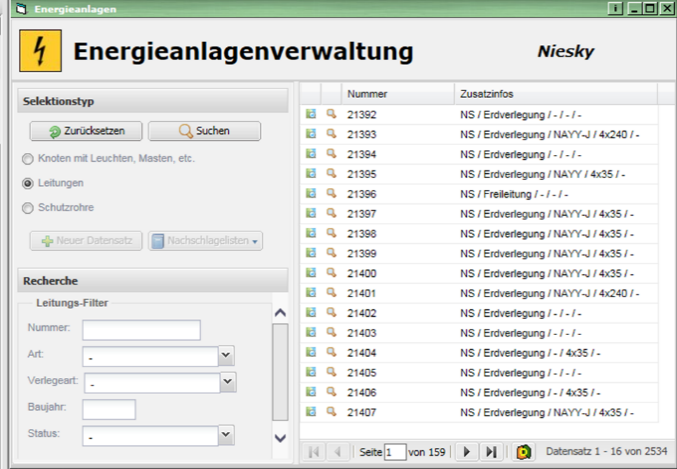The width and height of the screenshot is (677, 469).
Task: Click the map icon for row 21405
Action: 311,372
